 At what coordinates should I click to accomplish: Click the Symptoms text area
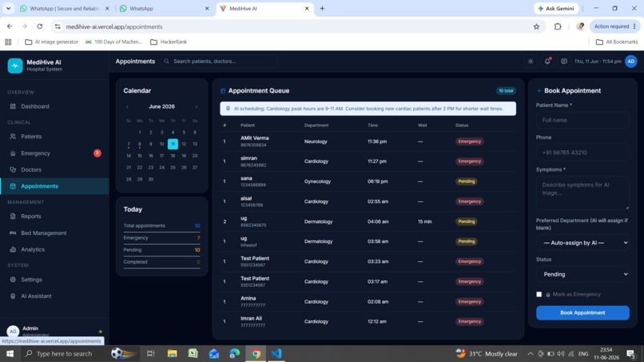(582, 193)
